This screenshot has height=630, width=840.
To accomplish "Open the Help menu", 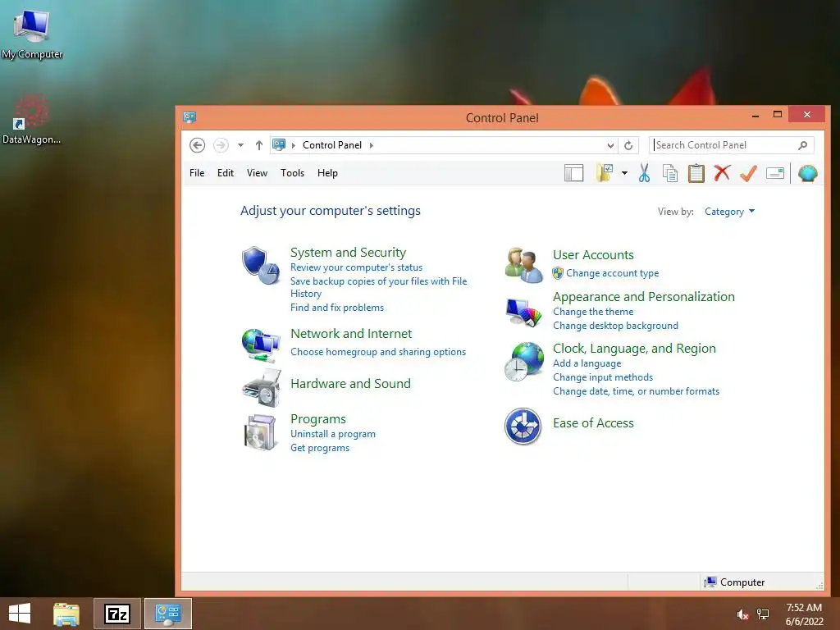I will click(327, 173).
